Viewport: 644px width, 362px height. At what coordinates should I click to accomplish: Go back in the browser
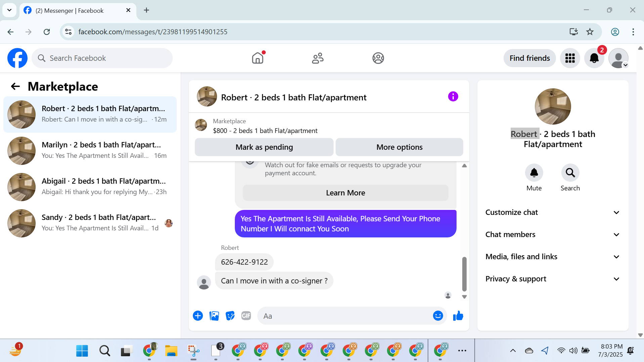pos(11,32)
